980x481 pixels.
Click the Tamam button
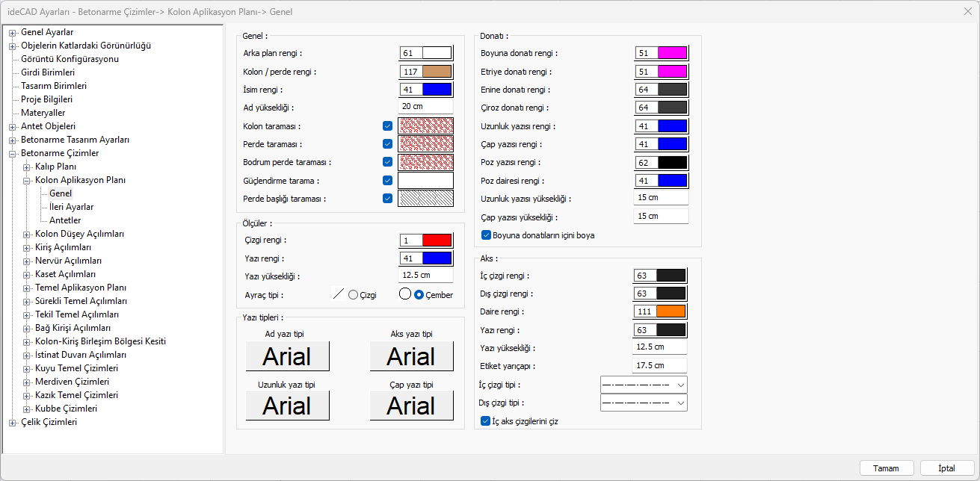point(886,468)
